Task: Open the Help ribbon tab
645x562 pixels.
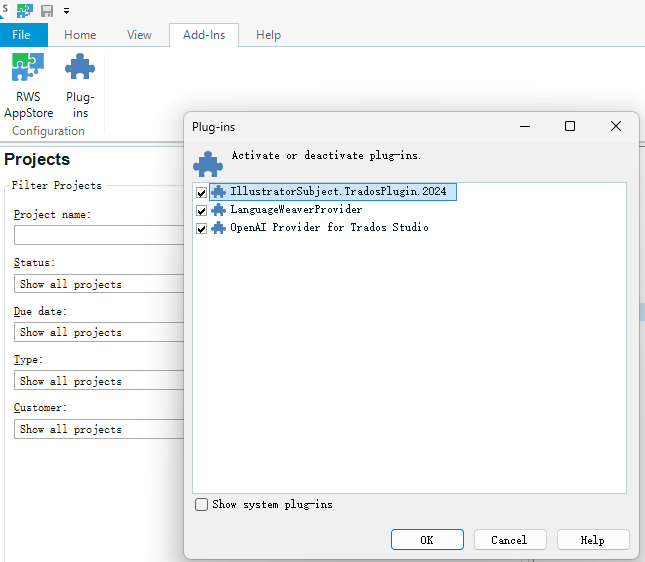Action: click(x=268, y=35)
